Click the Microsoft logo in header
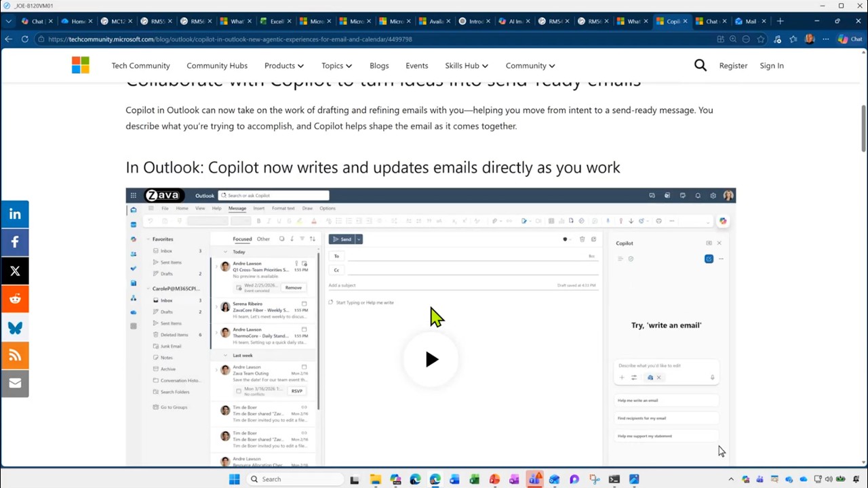 [80, 65]
